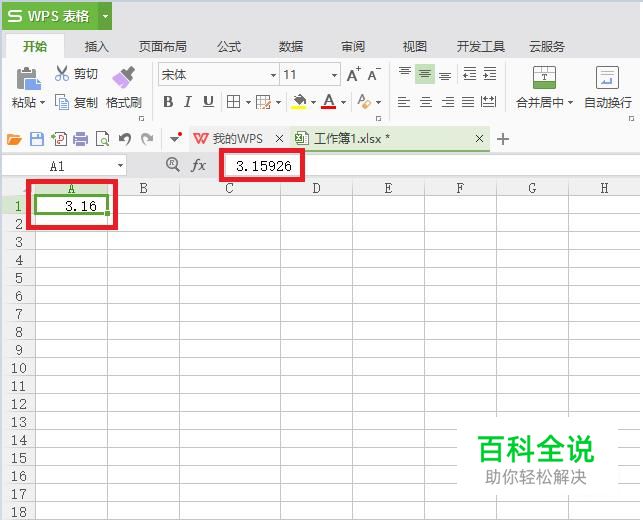Click the zoom magnifier near formula bar
643x520 pixels.
[x=173, y=165]
